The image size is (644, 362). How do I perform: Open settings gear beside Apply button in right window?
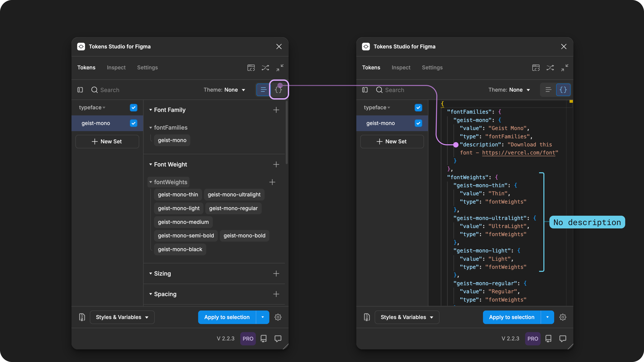tap(563, 317)
